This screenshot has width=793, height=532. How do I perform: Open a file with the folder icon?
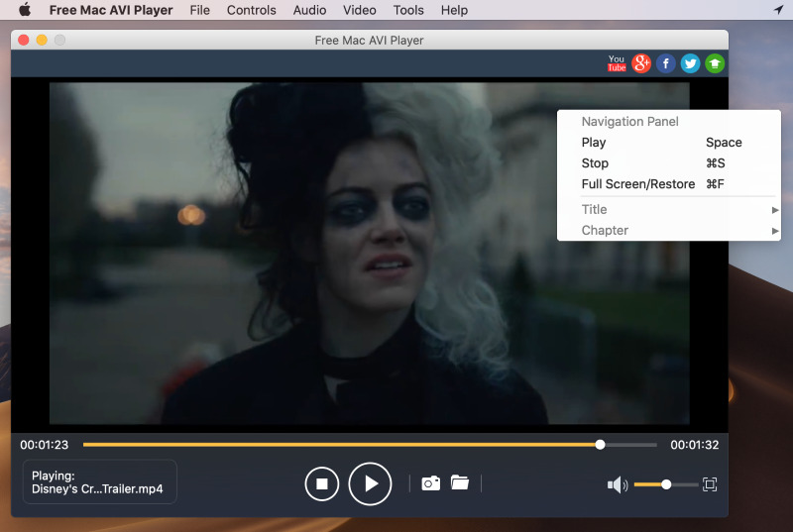tap(460, 482)
